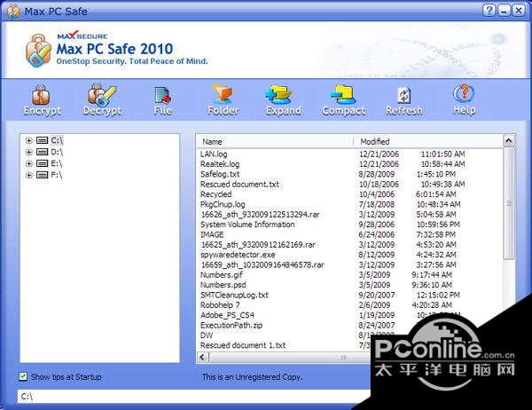This screenshot has width=532, height=410.
Task: Select the F:\ drive icon
Action: [x=42, y=175]
